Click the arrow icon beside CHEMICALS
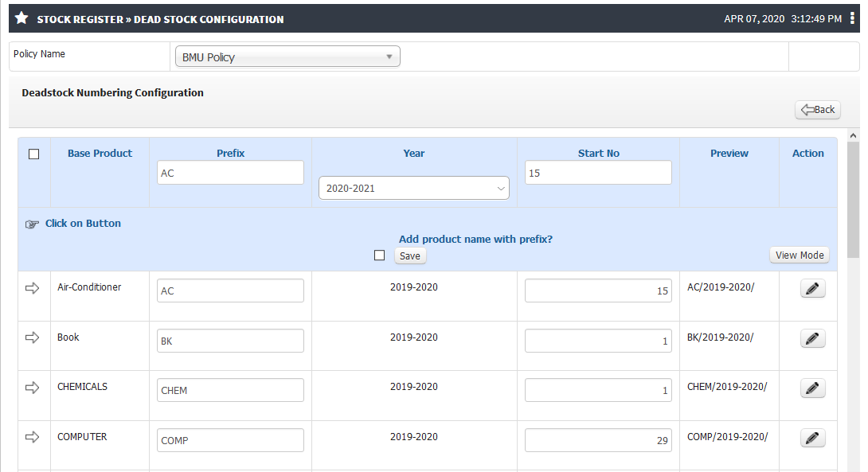Screen dimensions: 868x472 (x=32, y=388)
